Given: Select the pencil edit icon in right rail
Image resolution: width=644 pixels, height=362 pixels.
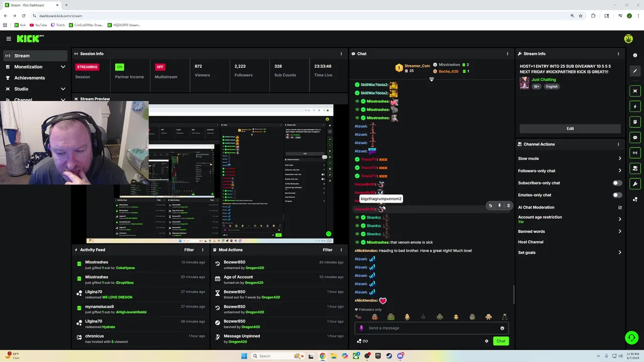Looking at the screenshot, I should point(635,71).
